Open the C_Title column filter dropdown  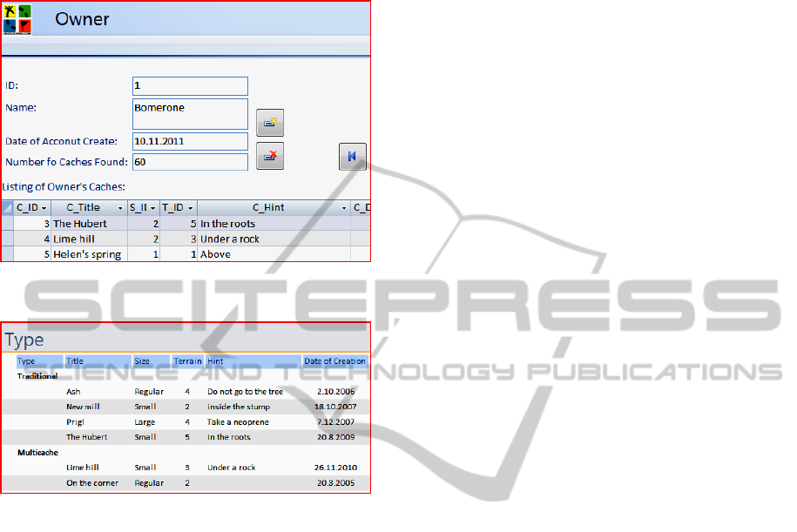click(120, 208)
